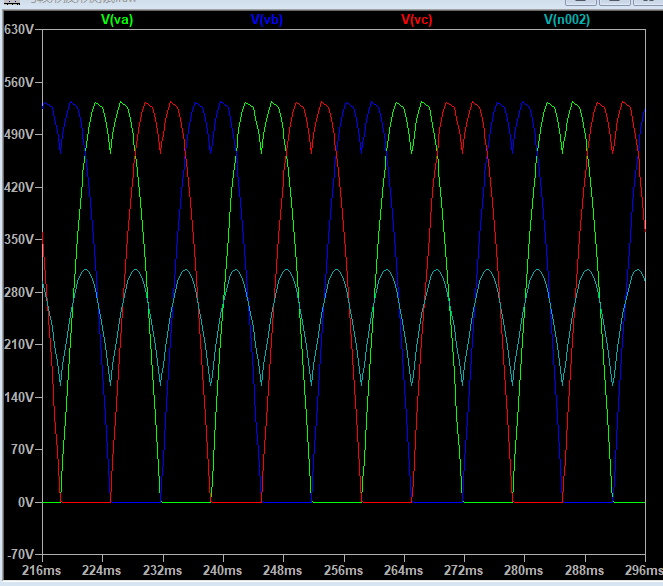Click the 256ms time axis label
Viewport: 663px width, 586px height.
pos(343,570)
